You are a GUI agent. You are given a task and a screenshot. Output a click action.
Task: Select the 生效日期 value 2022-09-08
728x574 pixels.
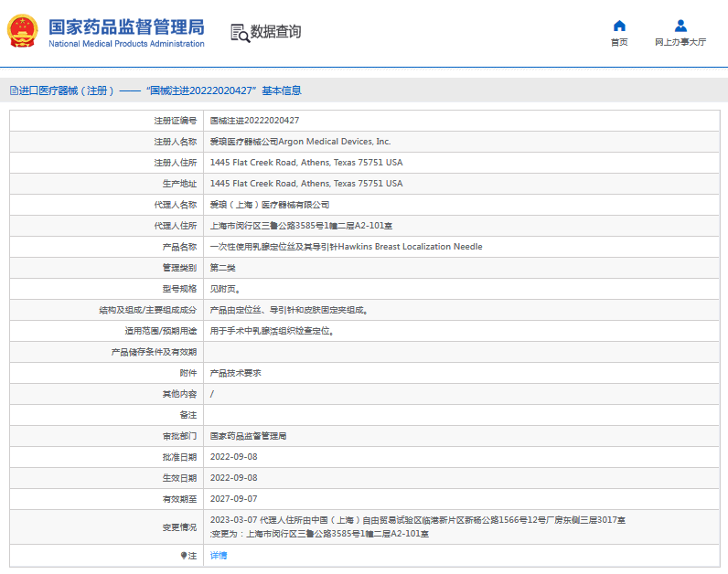pyautogui.click(x=233, y=478)
